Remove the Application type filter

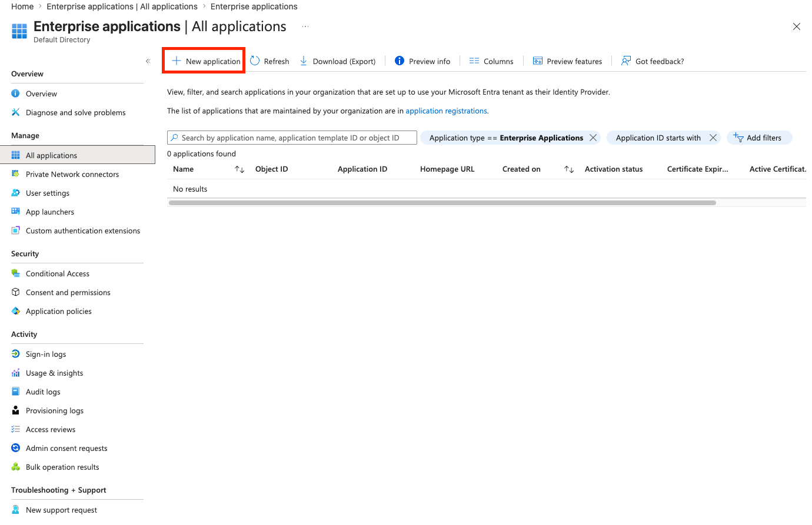[x=593, y=138]
